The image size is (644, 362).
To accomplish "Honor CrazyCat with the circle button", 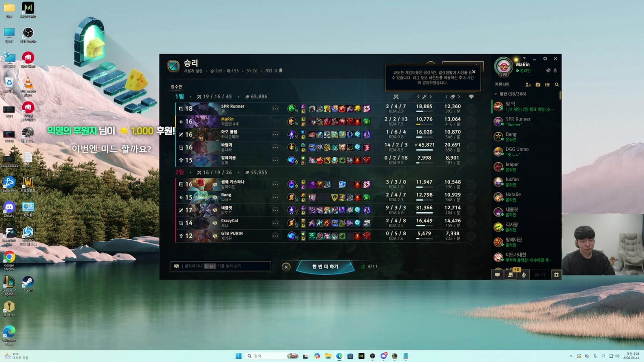I will 471,223.
